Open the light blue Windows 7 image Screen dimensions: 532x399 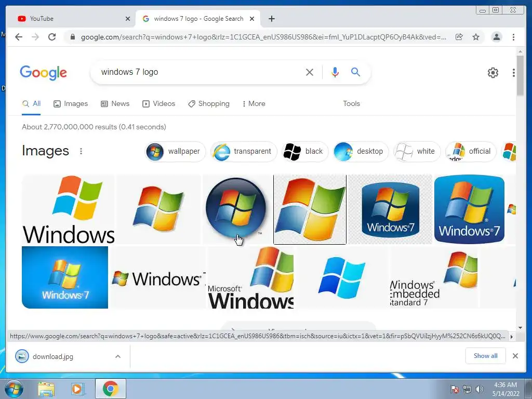click(x=65, y=277)
